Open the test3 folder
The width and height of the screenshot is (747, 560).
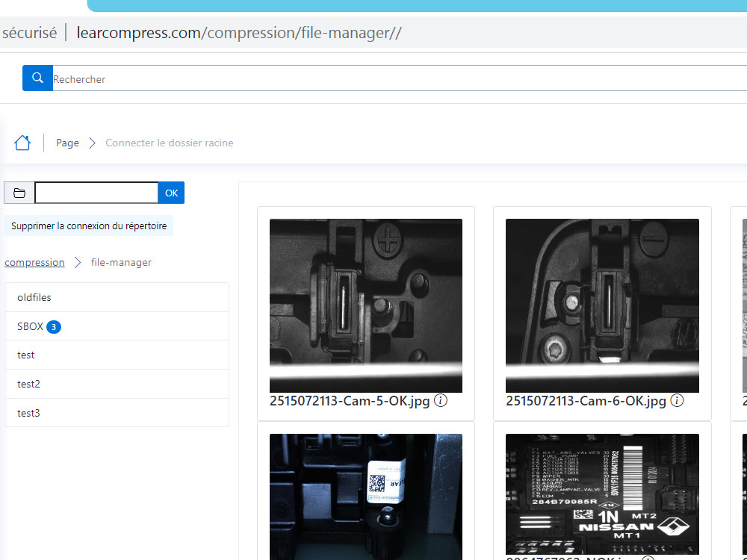[x=117, y=413]
